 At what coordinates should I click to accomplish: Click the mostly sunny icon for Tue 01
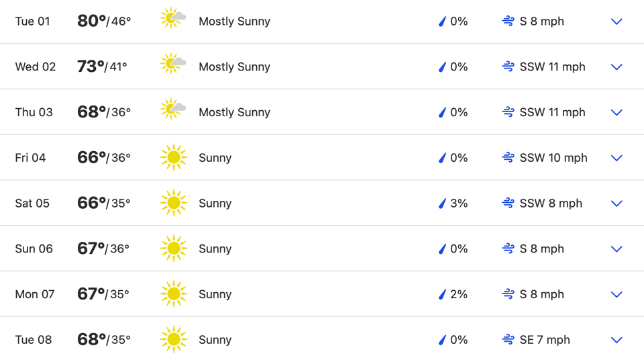click(x=173, y=19)
